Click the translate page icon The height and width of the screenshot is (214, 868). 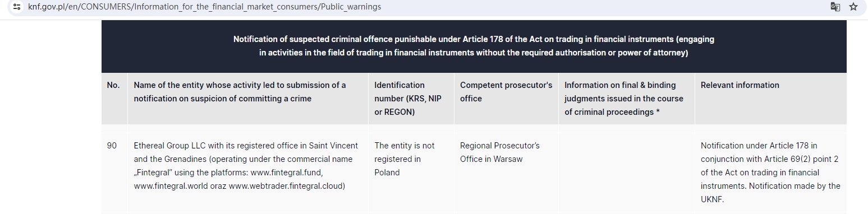point(835,7)
